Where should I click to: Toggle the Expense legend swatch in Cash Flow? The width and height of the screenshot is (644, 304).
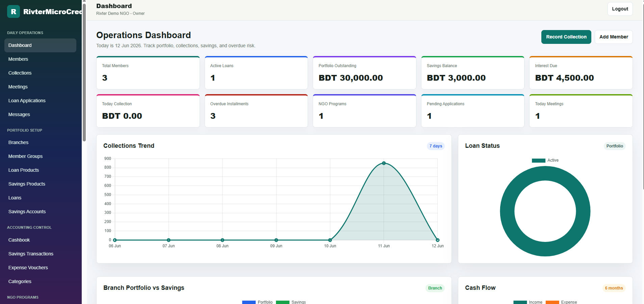tap(552, 302)
